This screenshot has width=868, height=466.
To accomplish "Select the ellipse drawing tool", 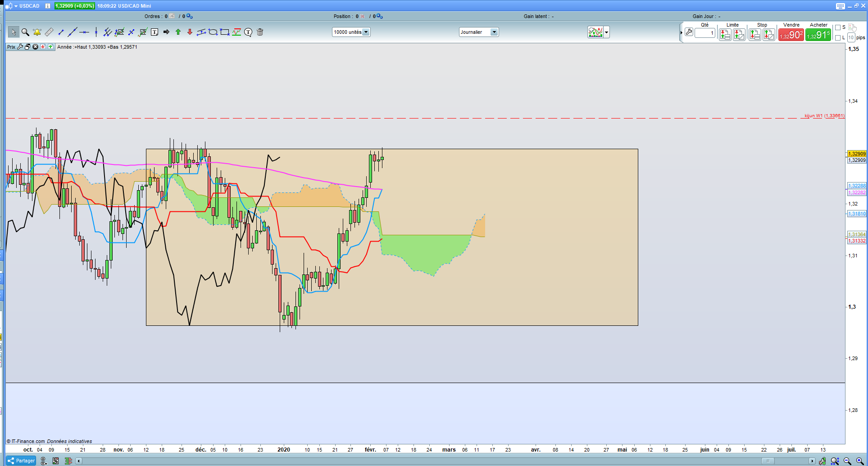I will pyautogui.click(x=213, y=32).
